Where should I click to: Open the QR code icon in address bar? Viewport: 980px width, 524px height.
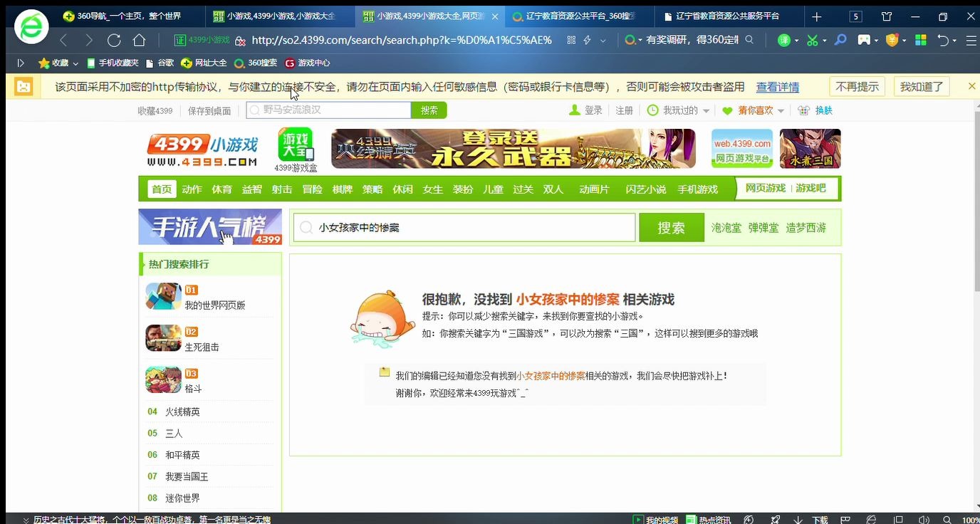(x=571, y=40)
